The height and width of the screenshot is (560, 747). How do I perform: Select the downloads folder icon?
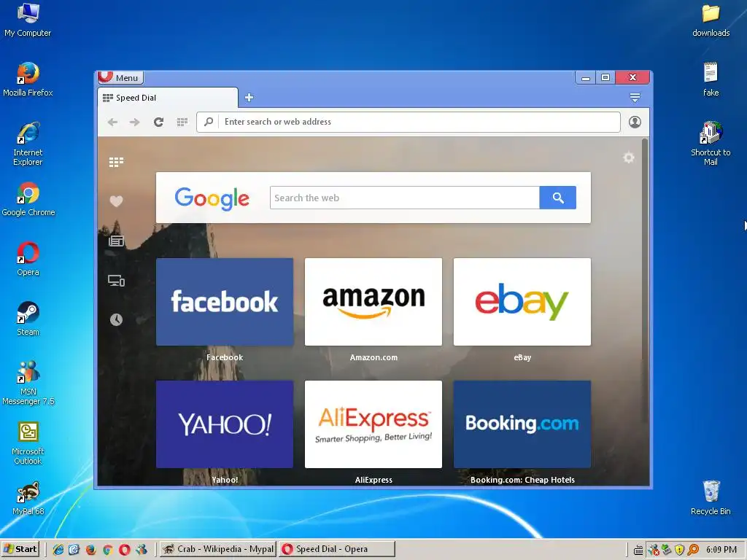[711, 20]
